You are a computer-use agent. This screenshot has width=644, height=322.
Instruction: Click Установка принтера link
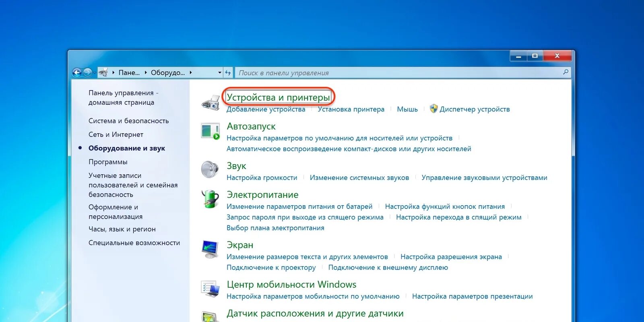click(351, 109)
